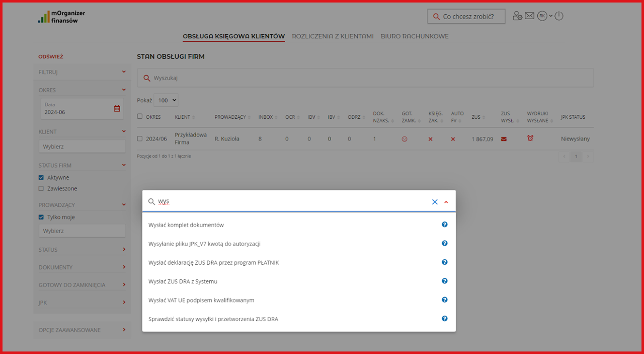Image resolution: width=644 pixels, height=354 pixels.
Task: Click the 'Co chcesz zrobić?' search box
Action: pos(466,17)
